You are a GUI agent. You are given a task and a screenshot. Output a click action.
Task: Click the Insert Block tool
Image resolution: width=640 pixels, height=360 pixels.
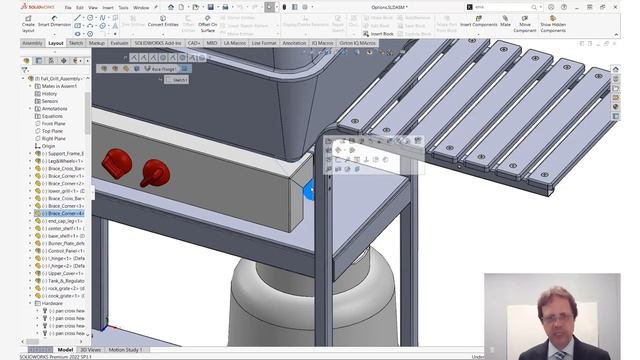pyautogui.click(x=378, y=34)
